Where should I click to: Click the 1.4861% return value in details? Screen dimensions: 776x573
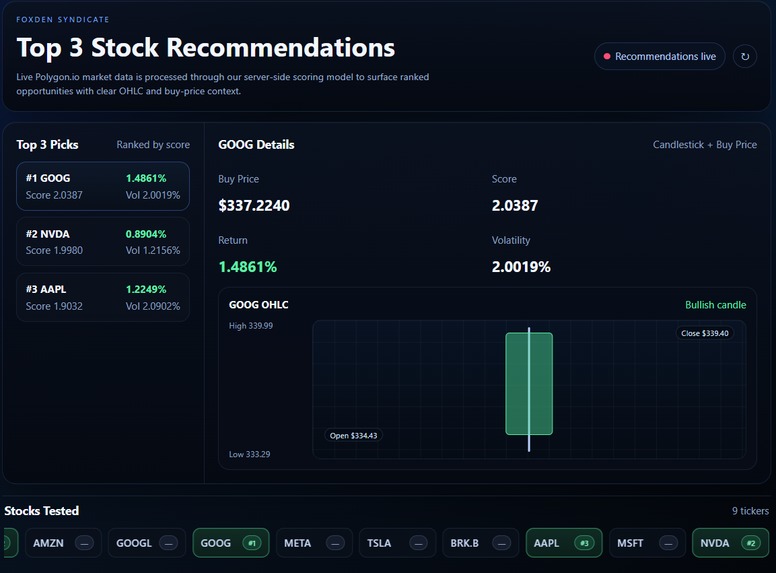247,267
